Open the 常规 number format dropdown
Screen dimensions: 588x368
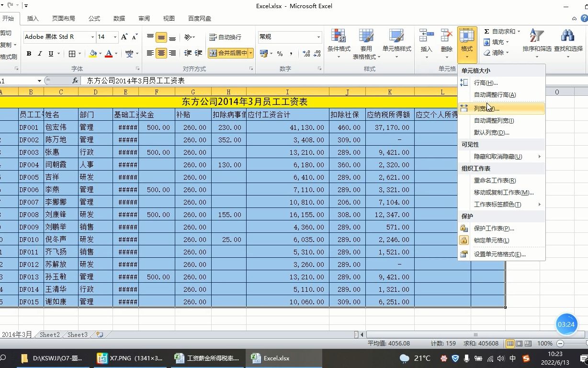point(320,37)
